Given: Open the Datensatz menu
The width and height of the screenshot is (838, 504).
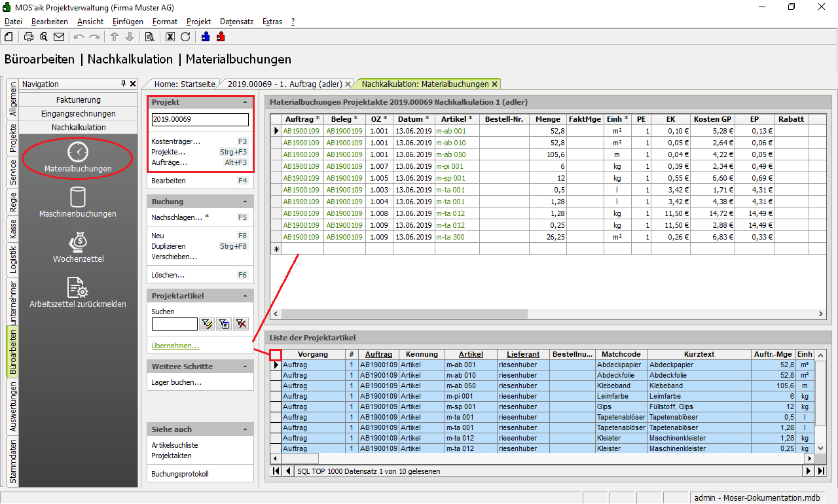Looking at the screenshot, I should [236, 22].
